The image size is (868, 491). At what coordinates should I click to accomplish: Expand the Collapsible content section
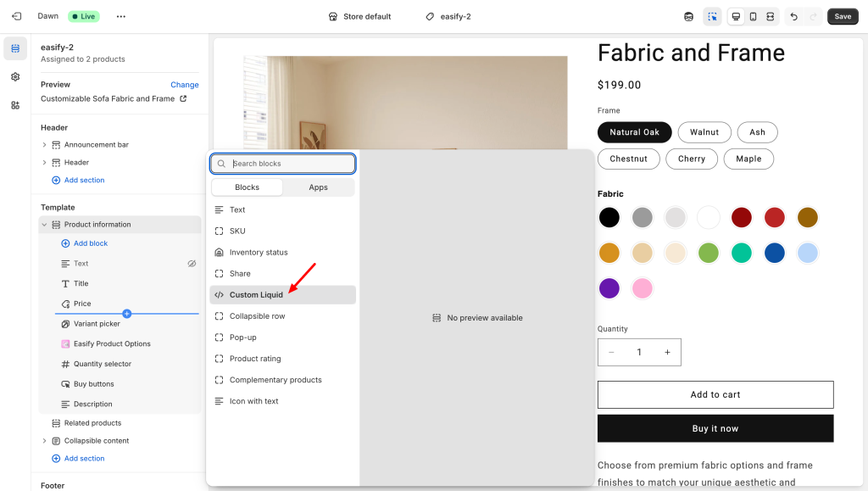[44, 441]
